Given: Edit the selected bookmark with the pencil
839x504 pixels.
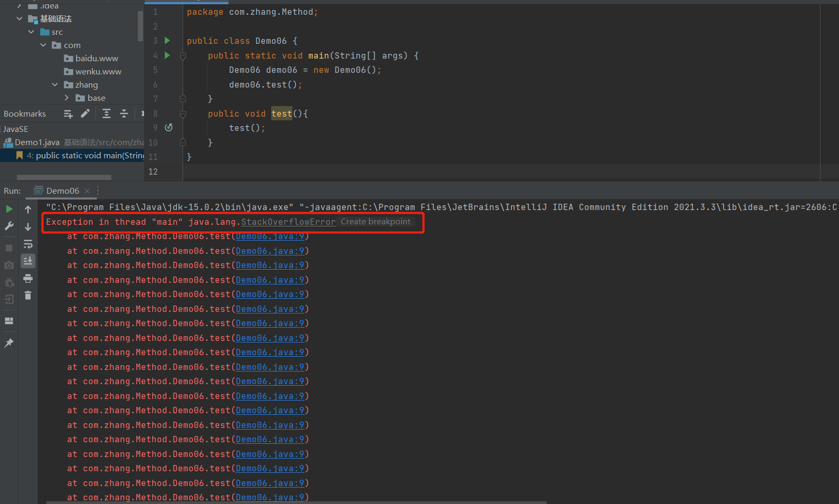Looking at the screenshot, I should coord(85,113).
